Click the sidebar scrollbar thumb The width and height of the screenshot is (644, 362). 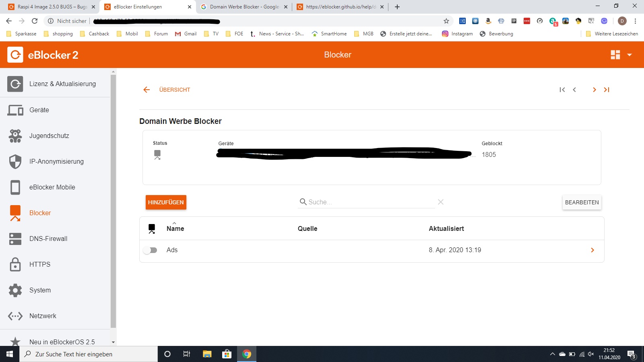coord(113,201)
